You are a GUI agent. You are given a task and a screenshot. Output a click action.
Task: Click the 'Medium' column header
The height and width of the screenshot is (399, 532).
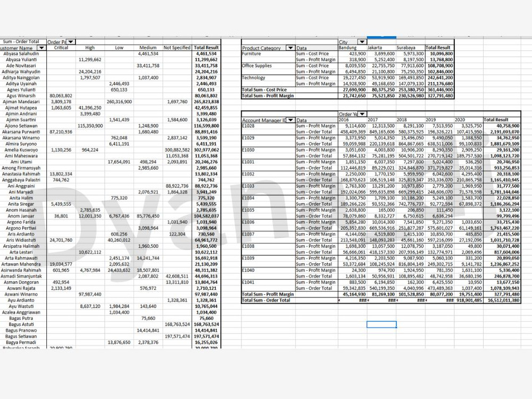coord(148,48)
